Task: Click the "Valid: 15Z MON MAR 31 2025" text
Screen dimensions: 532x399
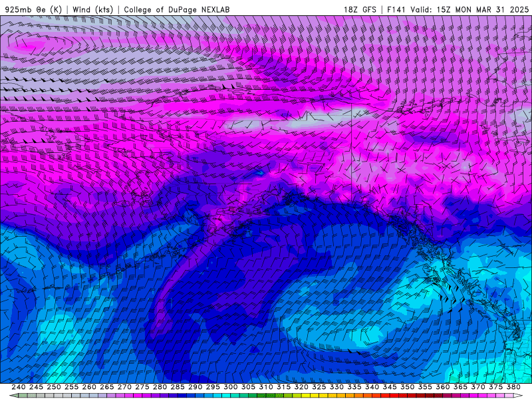Action: coord(469,9)
